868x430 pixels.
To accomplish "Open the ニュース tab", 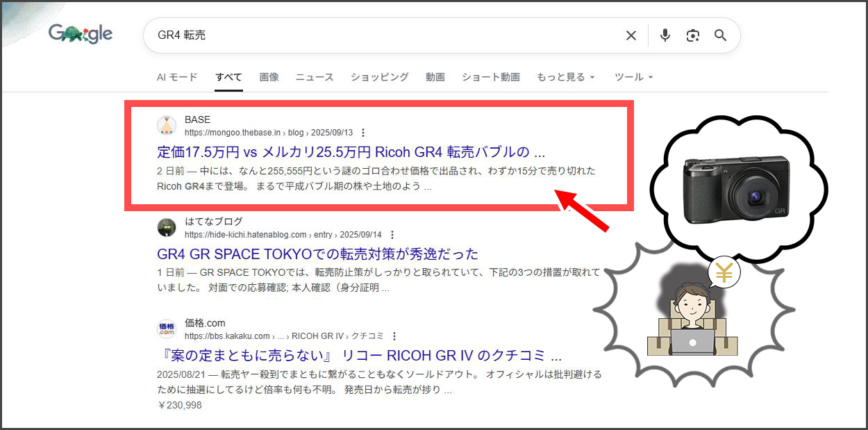I will [315, 77].
